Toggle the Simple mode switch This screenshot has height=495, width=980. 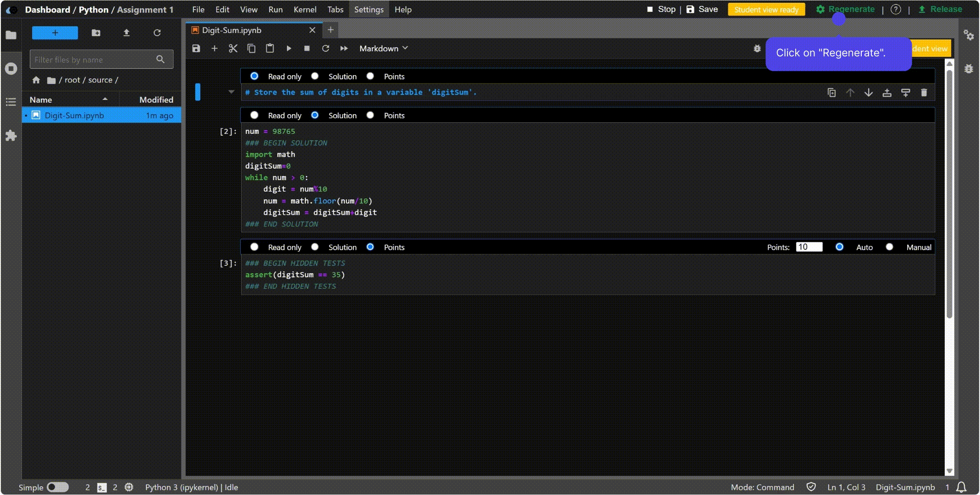58,487
